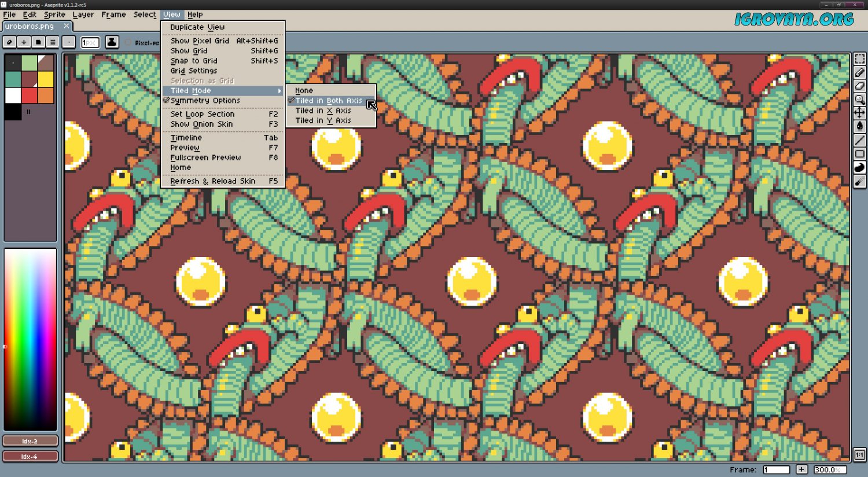Switch to the uroboros.png tab
This screenshot has height=477, width=868.
[x=30, y=26]
